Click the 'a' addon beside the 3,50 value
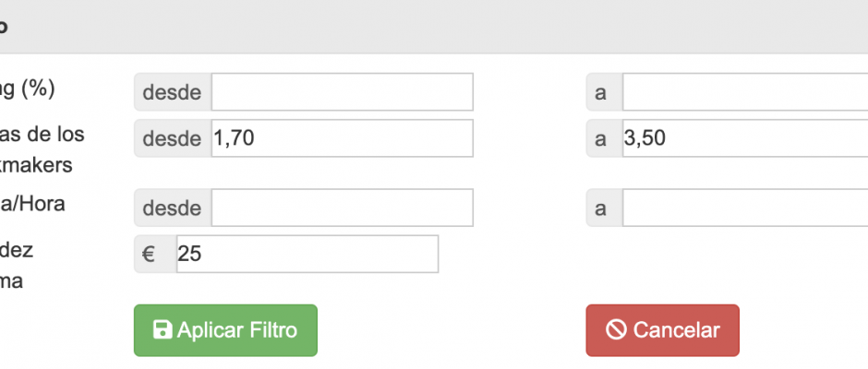The image size is (868, 369). pos(605,138)
